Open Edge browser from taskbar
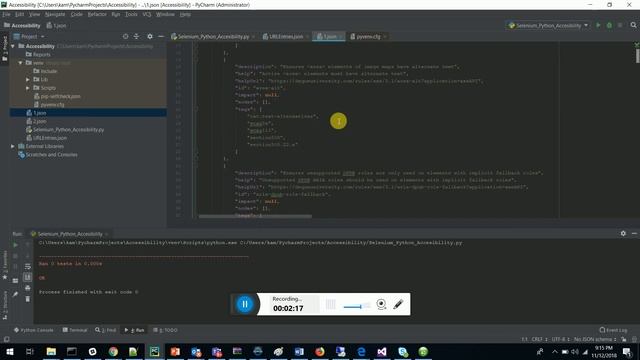640x360 pixels. 361,351
